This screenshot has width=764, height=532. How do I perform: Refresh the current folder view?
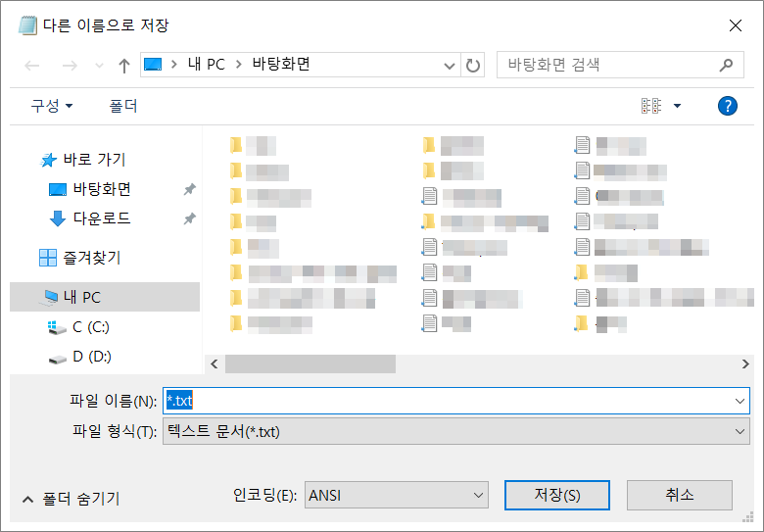pos(473,66)
